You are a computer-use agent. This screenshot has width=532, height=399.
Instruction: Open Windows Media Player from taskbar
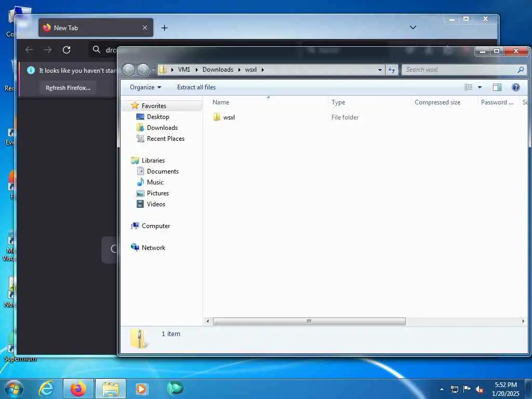(141, 389)
